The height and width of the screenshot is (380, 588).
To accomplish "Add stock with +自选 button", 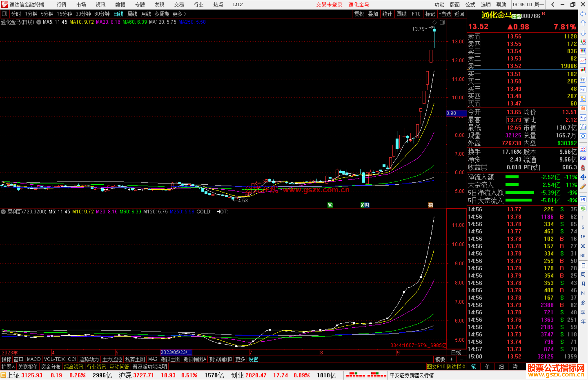I will 445,14.
